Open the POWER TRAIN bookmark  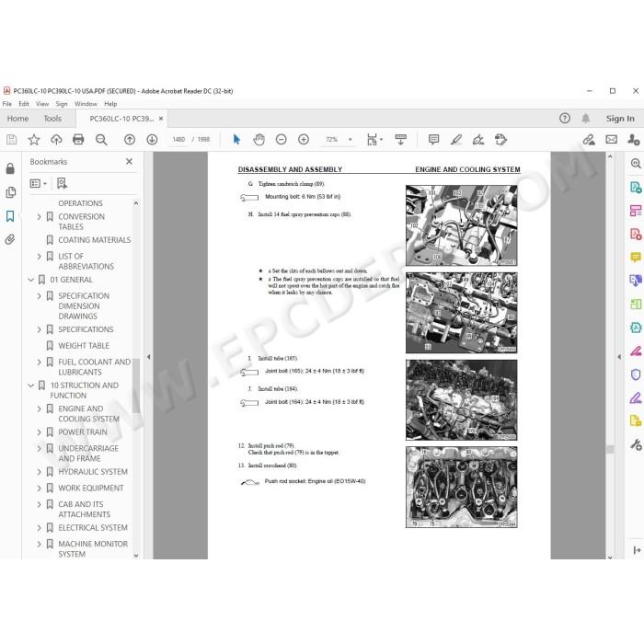(83, 432)
